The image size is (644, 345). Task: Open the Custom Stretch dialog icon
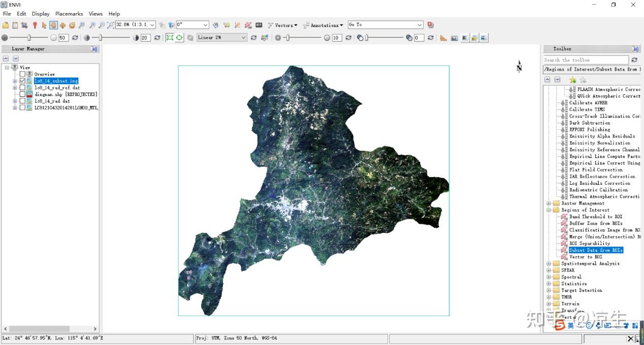(x=265, y=37)
